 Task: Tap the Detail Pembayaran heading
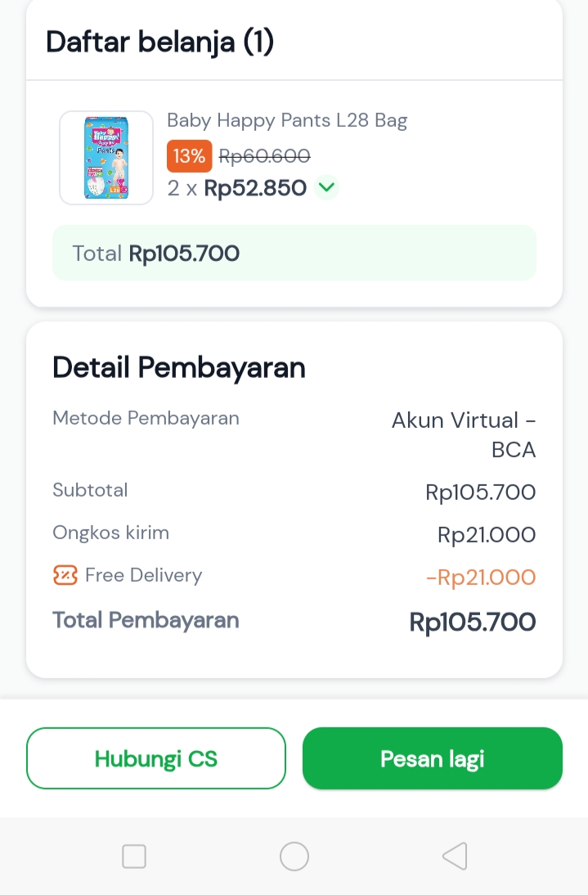coord(179,368)
